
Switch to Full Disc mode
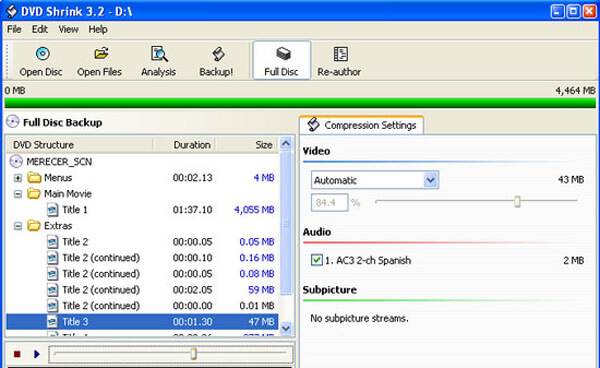pos(282,60)
